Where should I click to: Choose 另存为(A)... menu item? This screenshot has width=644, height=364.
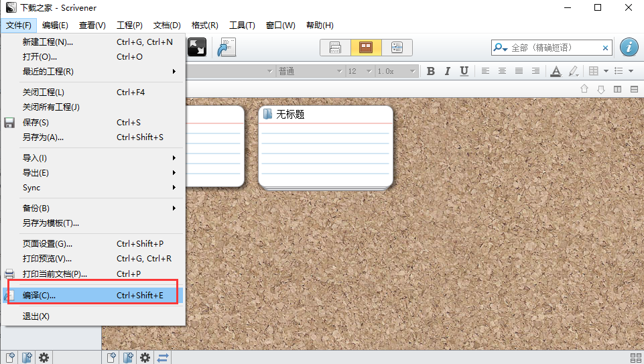93,137
